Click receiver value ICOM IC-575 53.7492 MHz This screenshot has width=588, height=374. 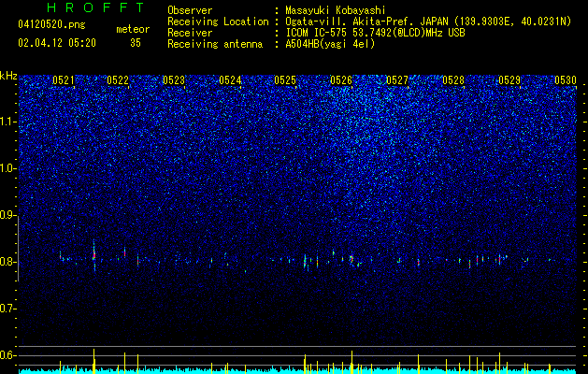point(375,33)
